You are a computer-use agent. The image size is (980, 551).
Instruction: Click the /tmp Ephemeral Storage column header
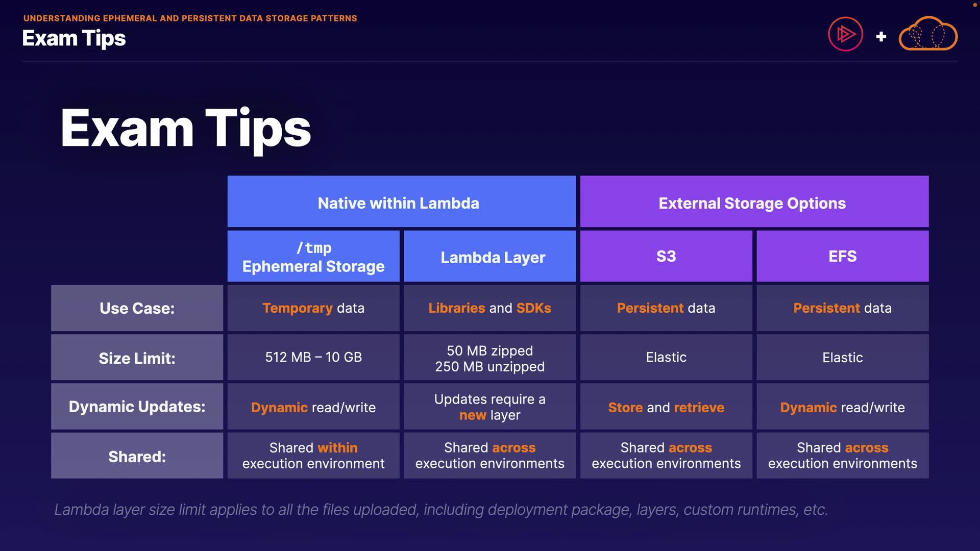pyautogui.click(x=313, y=257)
